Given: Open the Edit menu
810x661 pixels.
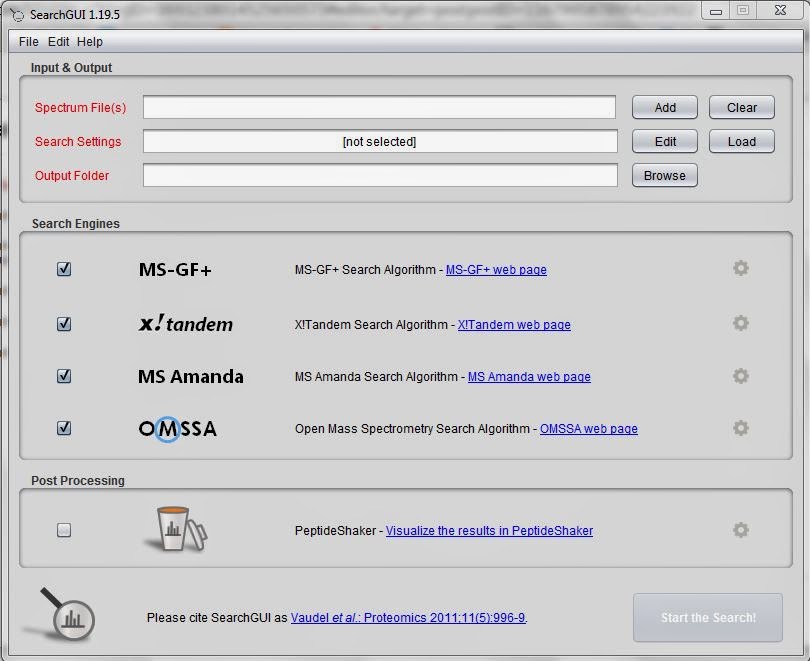Looking at the screenshot, I should 58,41.
